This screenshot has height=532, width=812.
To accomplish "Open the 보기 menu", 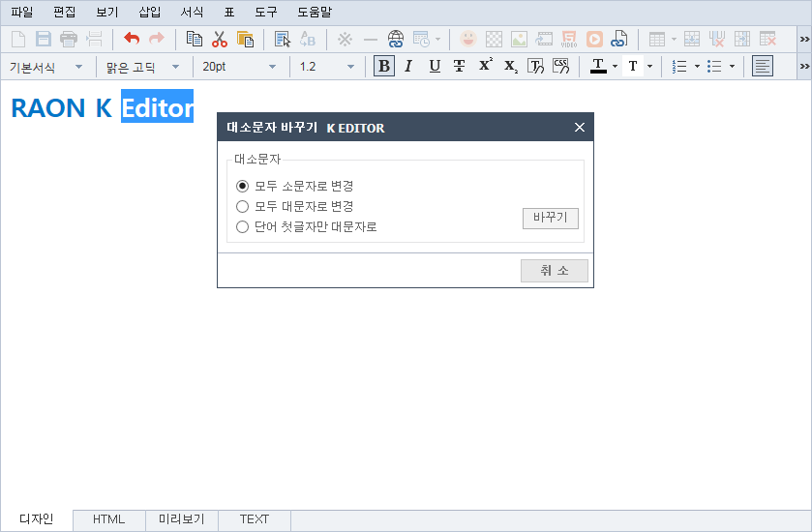I will coord(107,12).
